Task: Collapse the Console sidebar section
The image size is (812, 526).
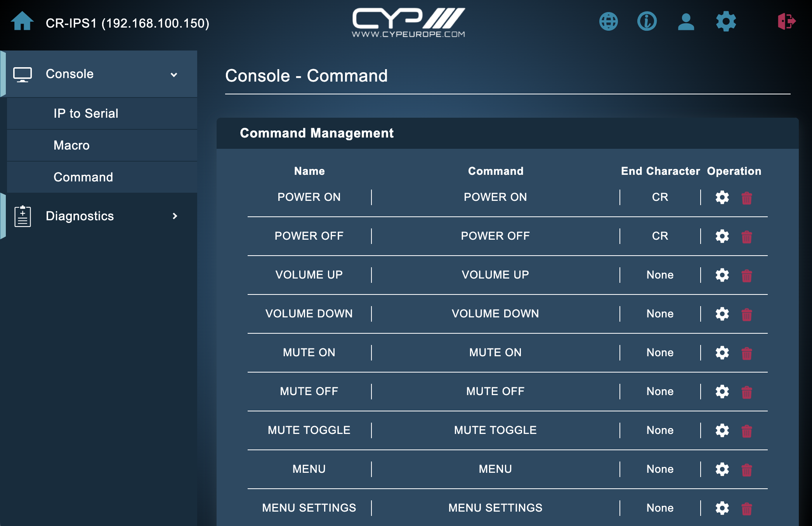Action: 70,74
